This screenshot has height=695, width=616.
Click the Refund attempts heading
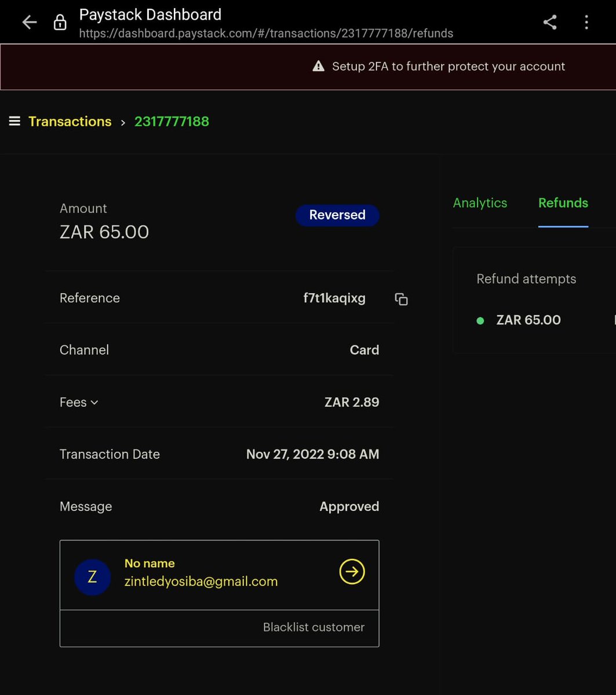point(526,279)
